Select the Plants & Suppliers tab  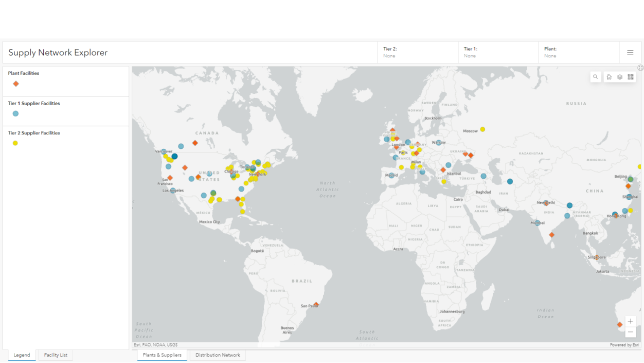pos(162,355)
